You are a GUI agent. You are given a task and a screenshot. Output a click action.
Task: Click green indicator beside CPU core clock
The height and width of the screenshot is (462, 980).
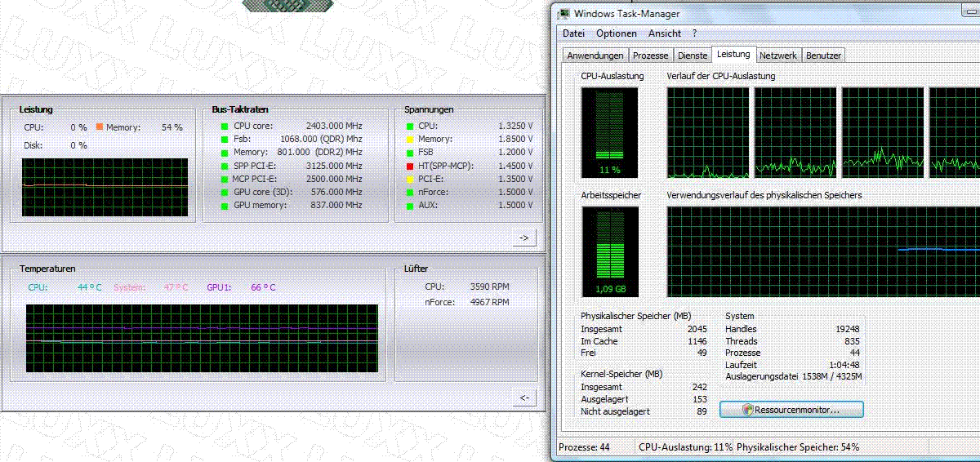click(x=225, y=127)
